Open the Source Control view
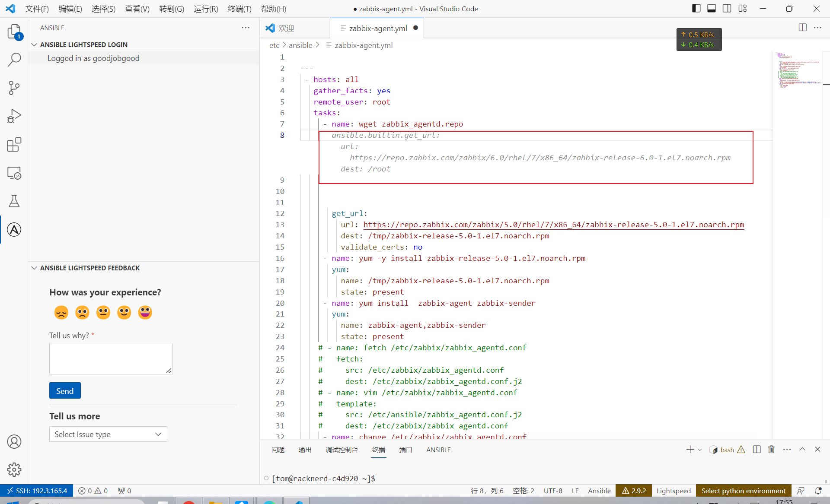 click(x=14, y=88)
